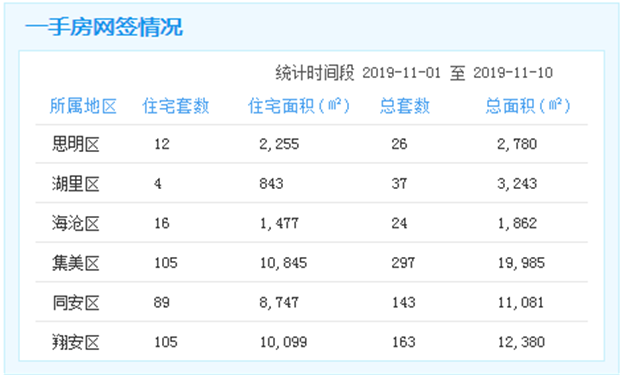625x375 pixels.
Task: Click 翔安区 total units value 163
Action: (403, 342)
